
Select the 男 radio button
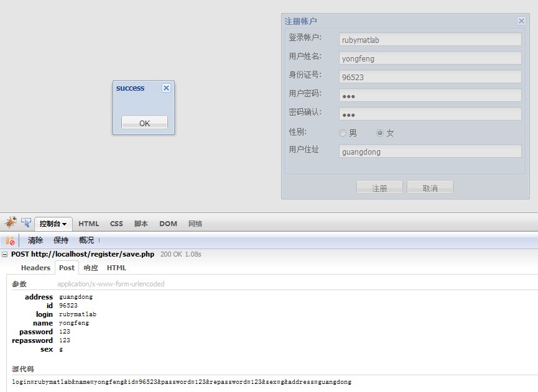click(343, 133)
